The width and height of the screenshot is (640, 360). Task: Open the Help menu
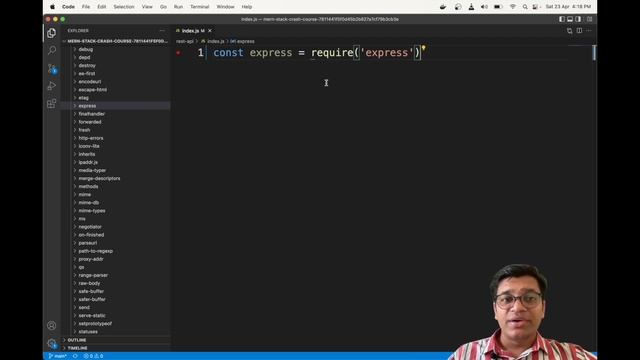coord(247,7)
